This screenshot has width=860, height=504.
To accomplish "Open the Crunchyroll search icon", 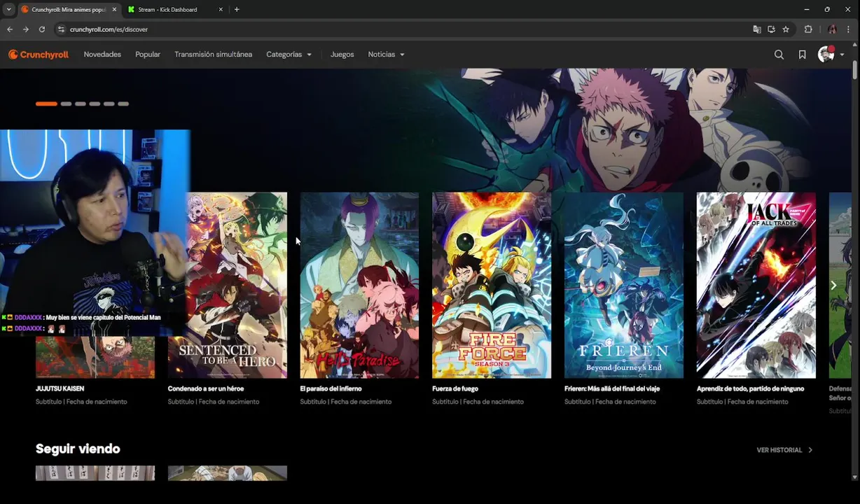I will 779,55.
